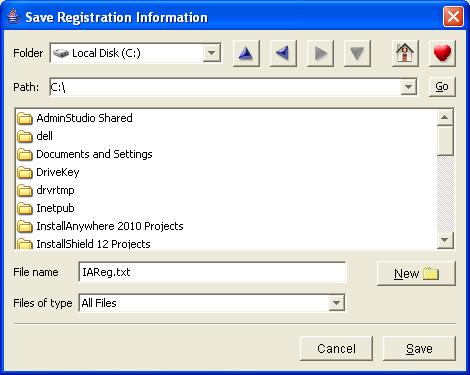Screen dimensions: 470x375
Task: Create a New folder
Action: coord(416,274)
